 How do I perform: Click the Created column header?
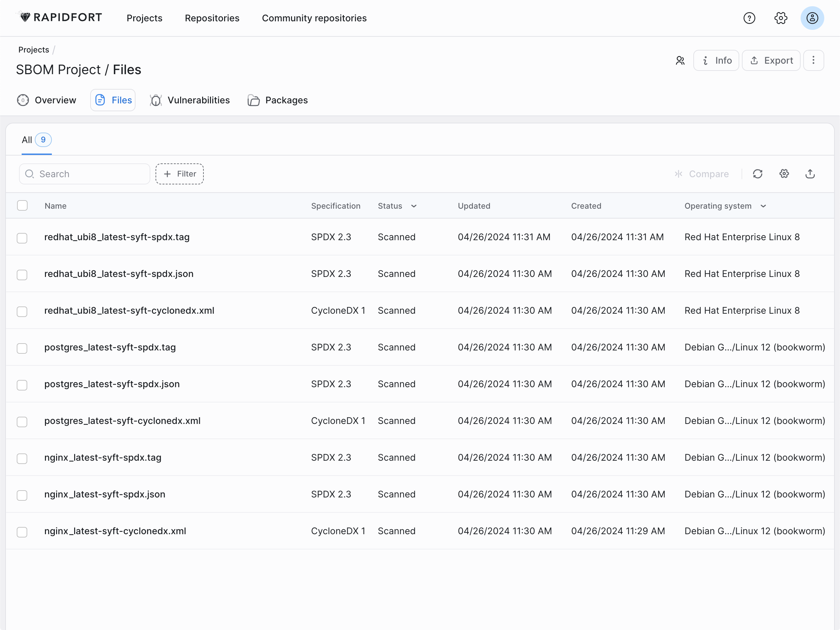(x=586, y=206)
